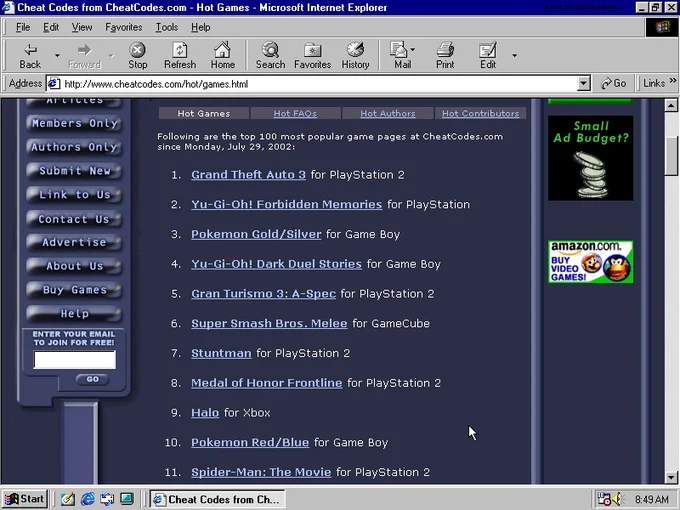Click the Advertise sidebar button

pyautogui.click(x=74, y=242)
